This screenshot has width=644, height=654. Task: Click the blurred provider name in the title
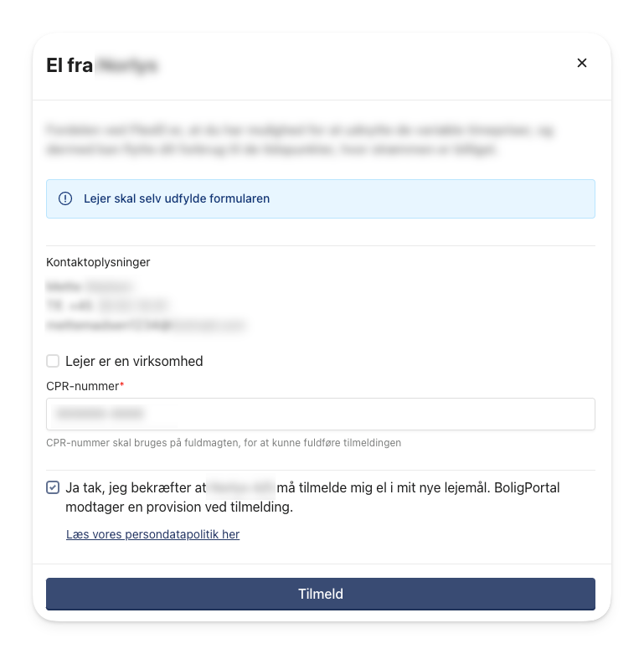pyautogui.click(x=127, y=65)
